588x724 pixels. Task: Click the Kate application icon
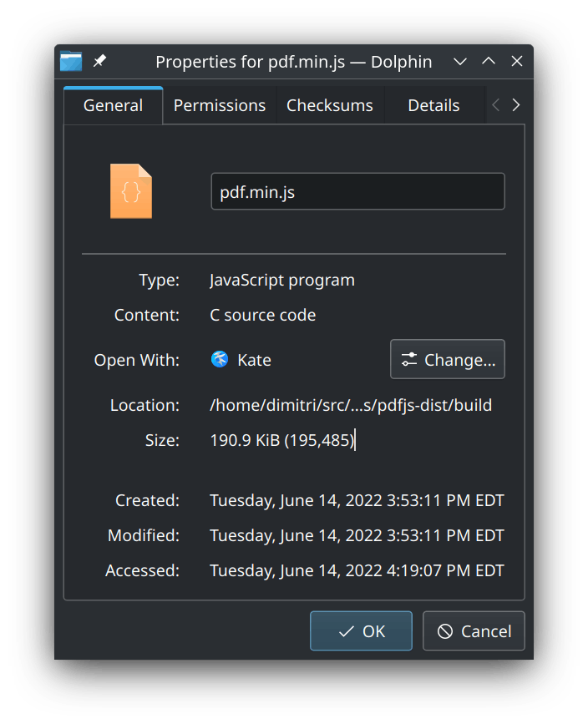point(220,360)
